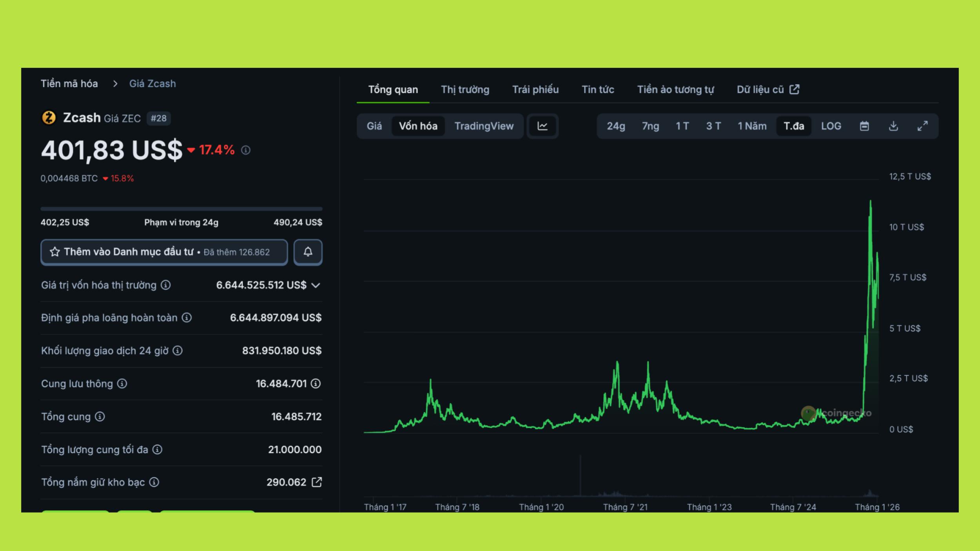The image size is (980, 551).
Task: Open the calendar date range picker
Action: coord(864,126)
